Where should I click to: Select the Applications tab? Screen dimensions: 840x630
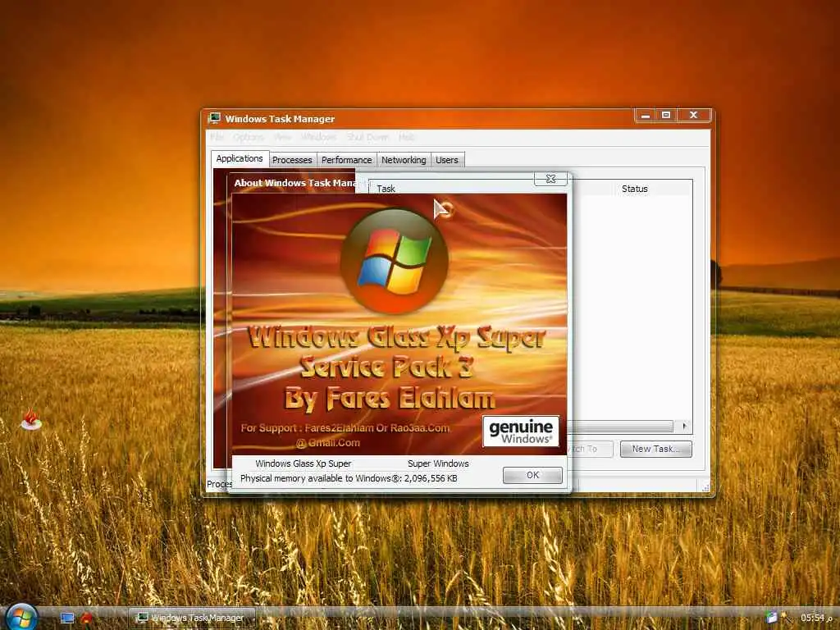(x=240, y=158)
